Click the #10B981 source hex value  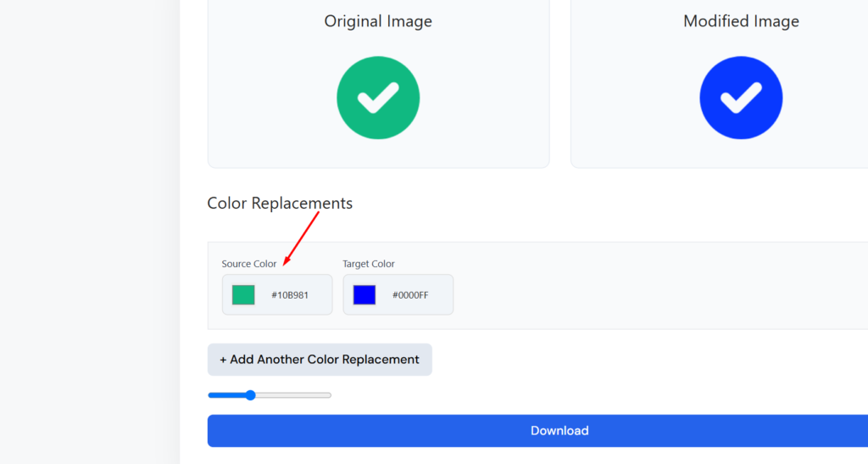click(289, 295)
